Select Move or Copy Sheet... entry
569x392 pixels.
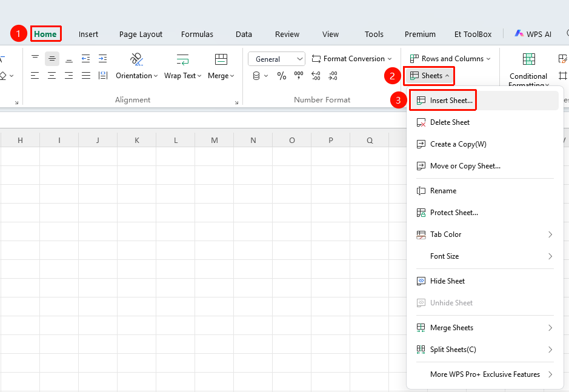pyautogui.click(x=484, y=166)
